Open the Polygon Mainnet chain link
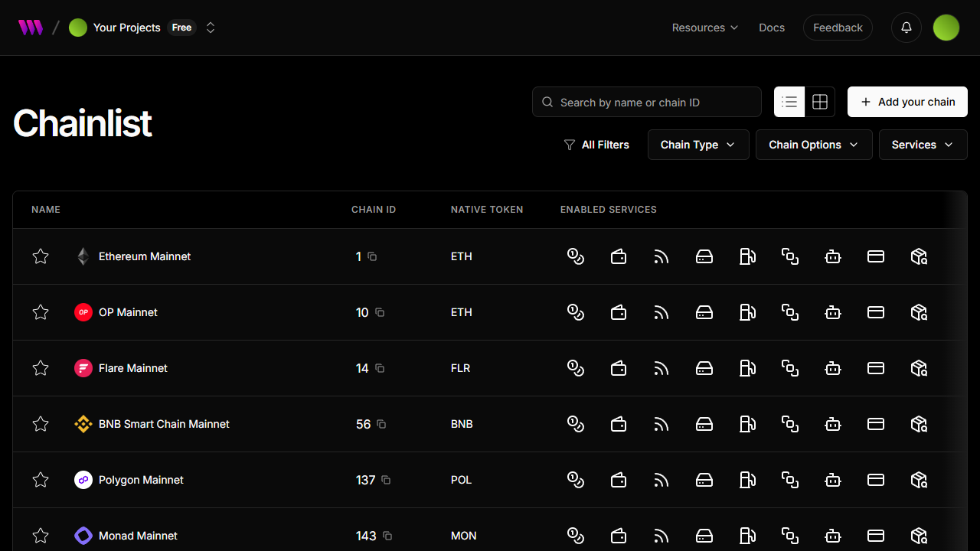 pos(141,480)
